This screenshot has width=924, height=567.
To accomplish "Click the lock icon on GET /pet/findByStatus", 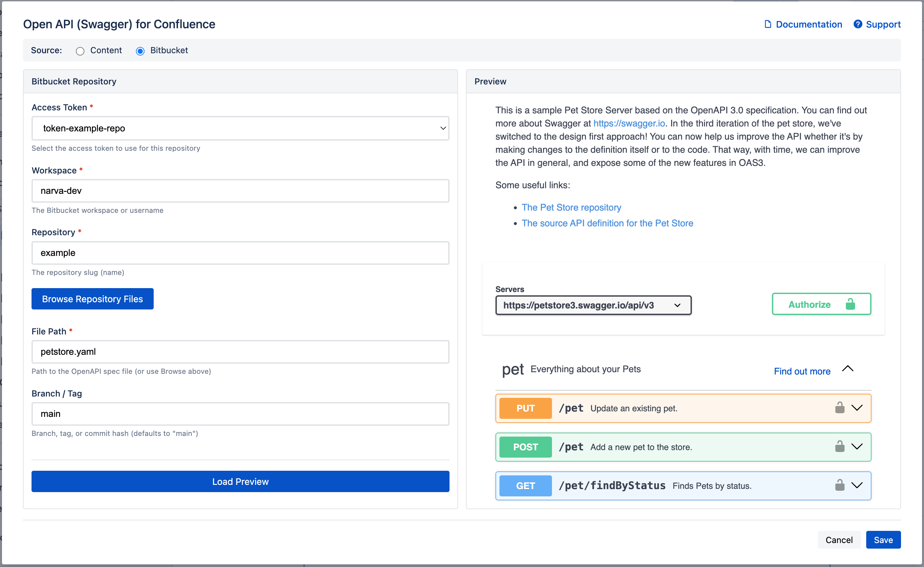I will click(x=840, y=485).
